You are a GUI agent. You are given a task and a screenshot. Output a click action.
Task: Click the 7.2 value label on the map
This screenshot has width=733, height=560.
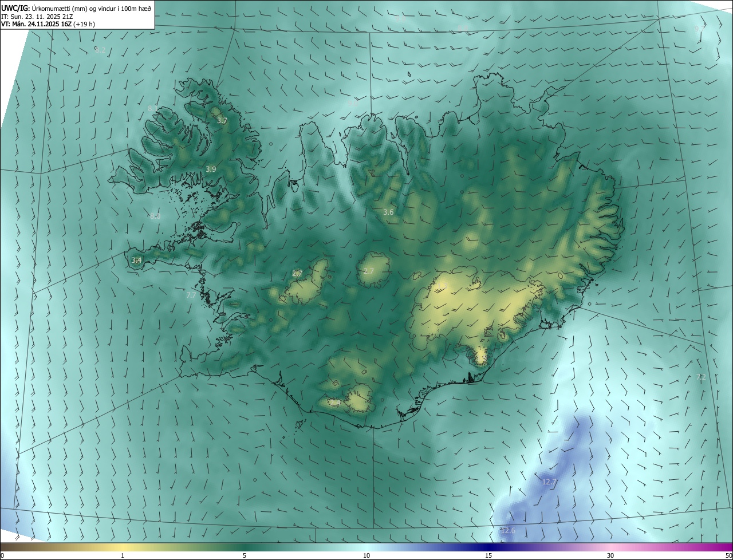tap(700, 377)
